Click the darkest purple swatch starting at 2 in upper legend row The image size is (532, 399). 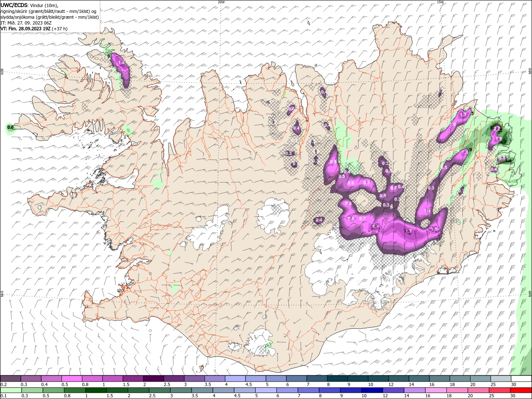tap(153, 379)
